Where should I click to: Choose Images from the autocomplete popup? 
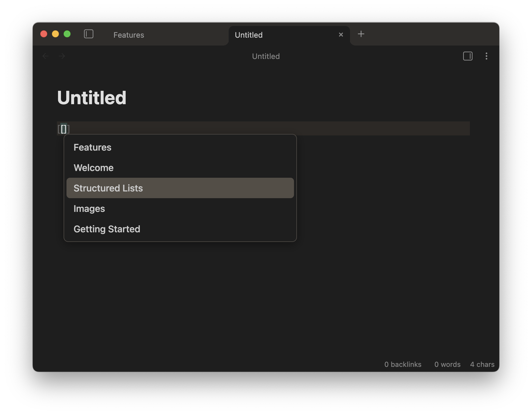coord(89,209)
